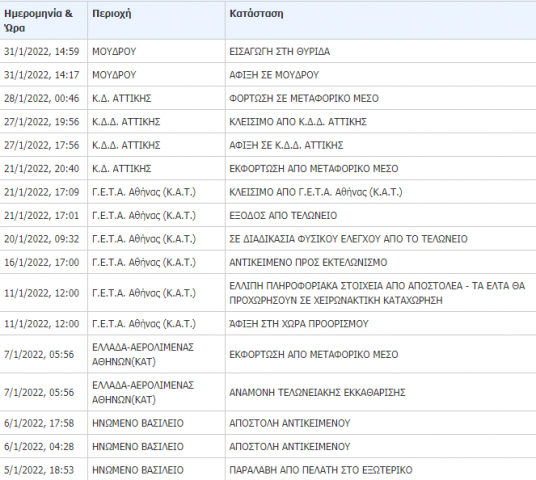Screen dimensions: 536x480
Task: Select status 'ΑΦΙΞΗ ΣΕ ΜΟΥΔΡΟΥ'
Action: coord(274,75)
